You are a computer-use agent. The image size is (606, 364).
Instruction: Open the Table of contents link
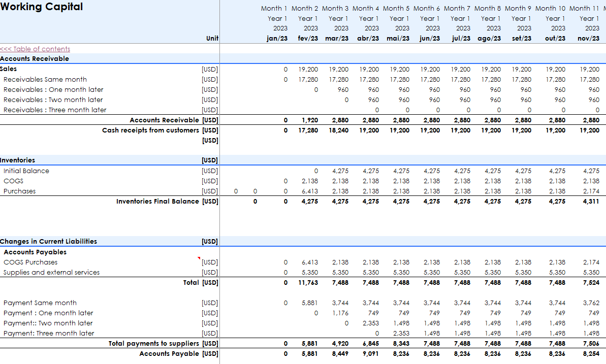click(x=35, y=49)
